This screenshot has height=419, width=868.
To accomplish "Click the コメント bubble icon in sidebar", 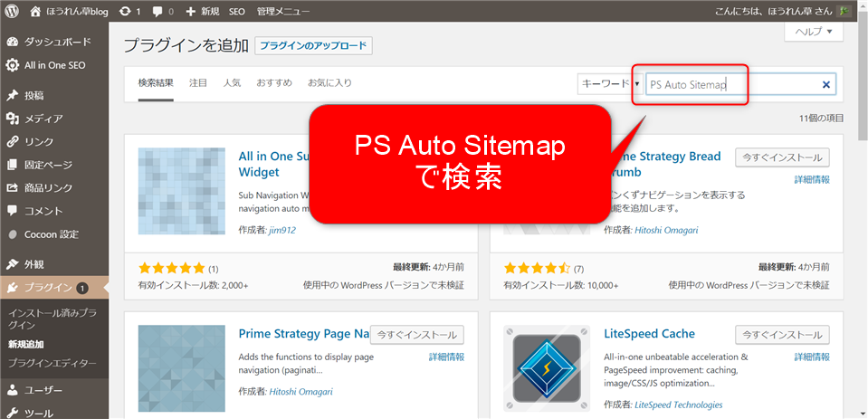I will click(x=13, y=211).
